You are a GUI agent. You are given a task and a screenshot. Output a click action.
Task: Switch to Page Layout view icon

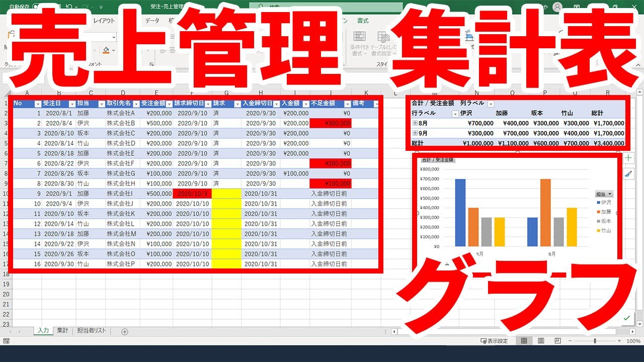pos(541,341)
